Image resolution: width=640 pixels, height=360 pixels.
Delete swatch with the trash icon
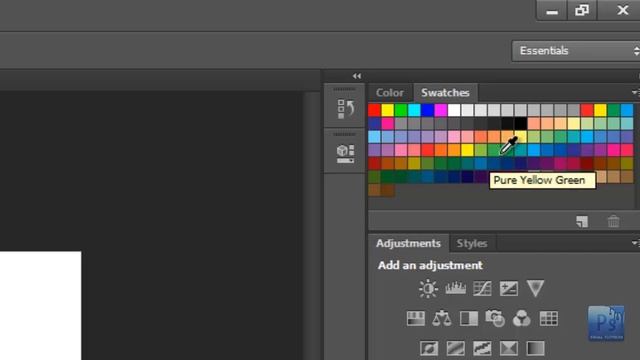coord(613,221)
